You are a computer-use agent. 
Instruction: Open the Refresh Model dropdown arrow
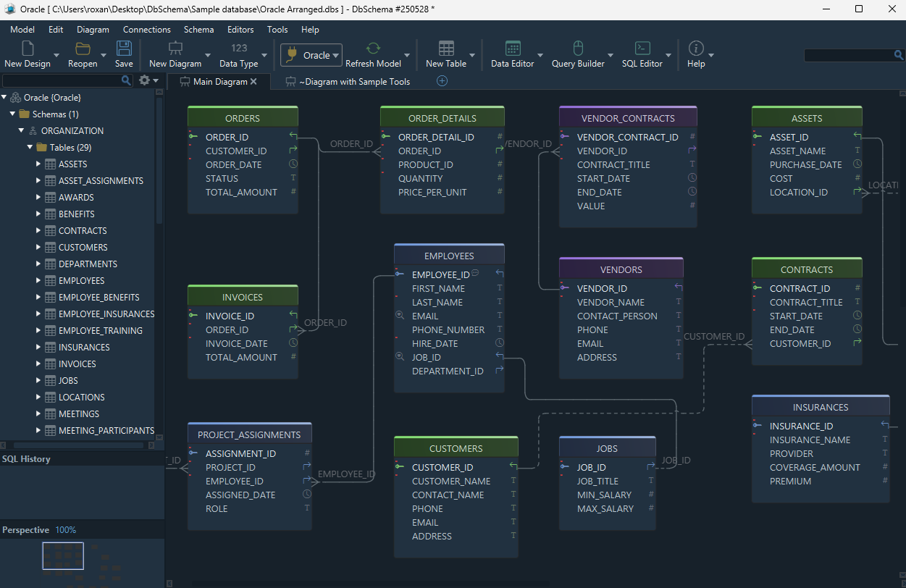[x=406, y=55]
